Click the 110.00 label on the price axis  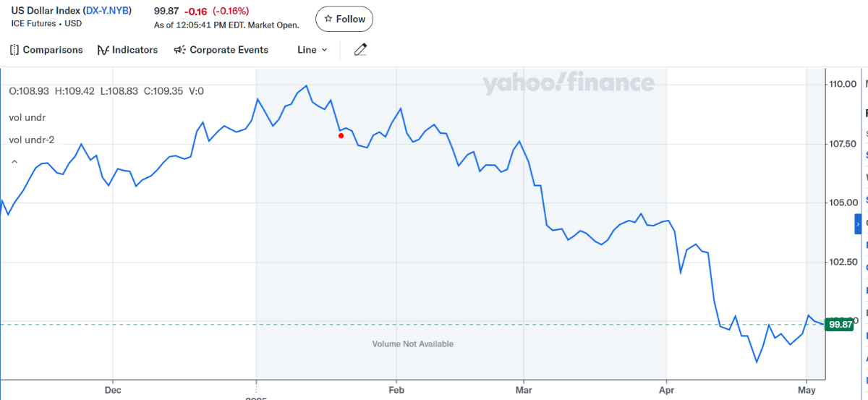tap(843, 84)
